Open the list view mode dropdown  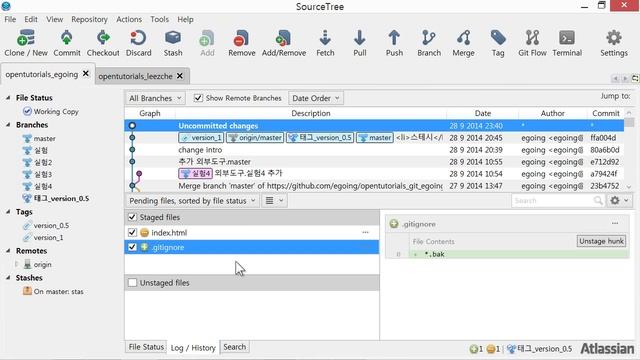pos(274,200)
